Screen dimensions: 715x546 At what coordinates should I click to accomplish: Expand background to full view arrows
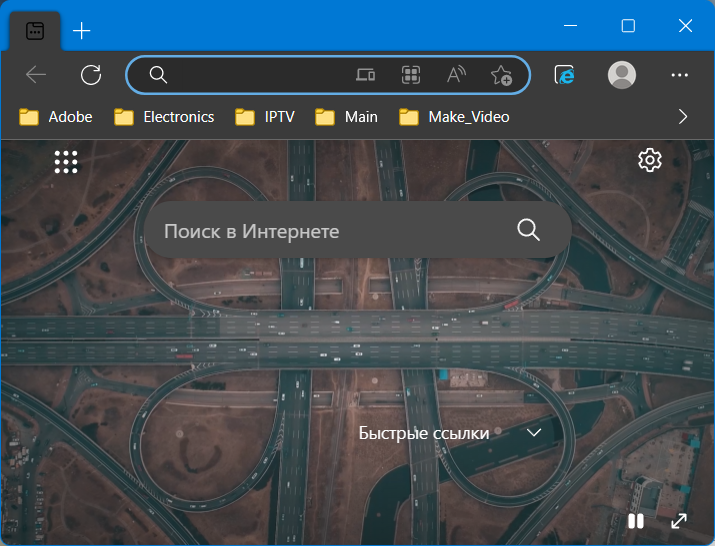(x=679, y=521)
